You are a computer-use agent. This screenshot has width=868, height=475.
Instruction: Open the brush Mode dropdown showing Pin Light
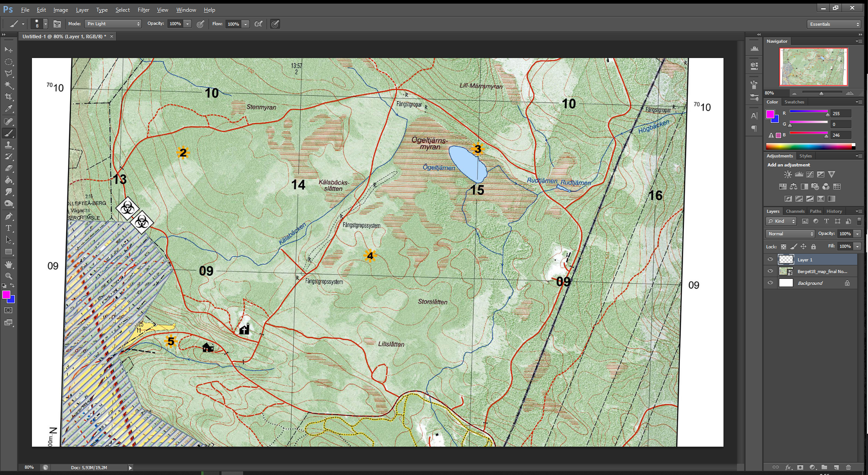pyautogui.click(x=113, y=24)
